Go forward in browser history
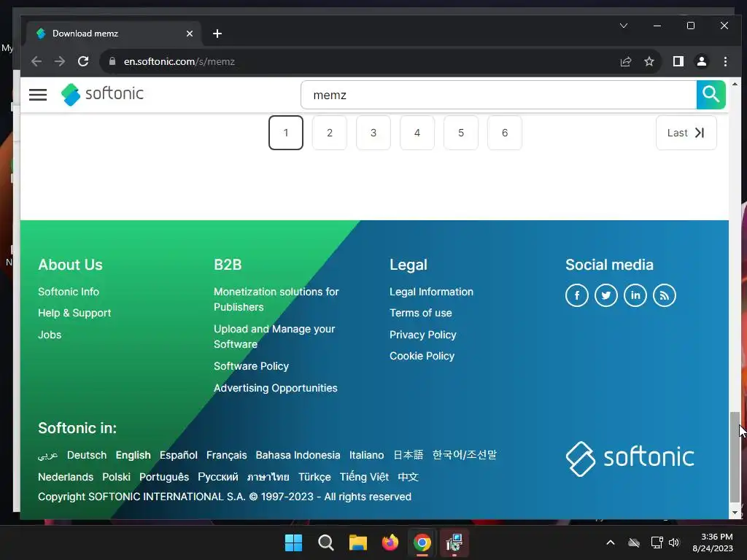 [60, 61]
